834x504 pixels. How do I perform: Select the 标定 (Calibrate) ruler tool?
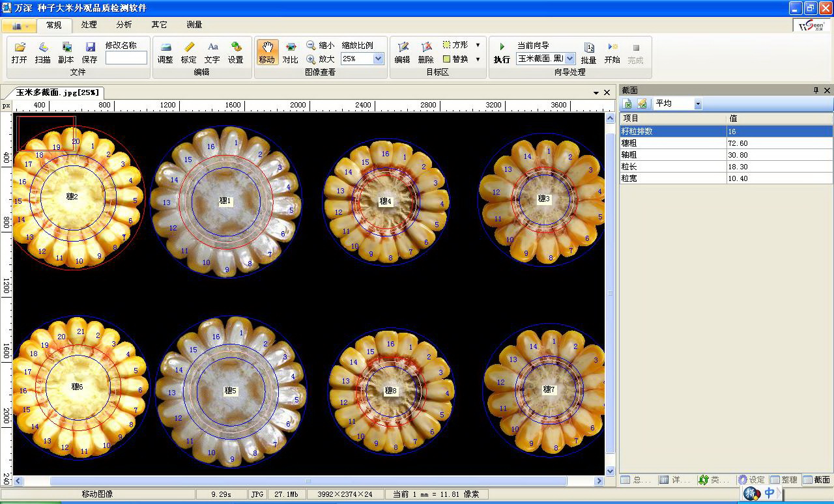189,48
